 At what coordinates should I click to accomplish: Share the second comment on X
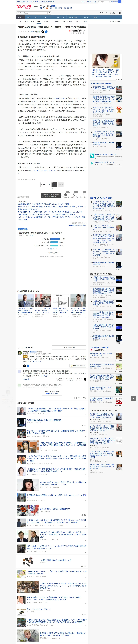click(x=85, y=379)
